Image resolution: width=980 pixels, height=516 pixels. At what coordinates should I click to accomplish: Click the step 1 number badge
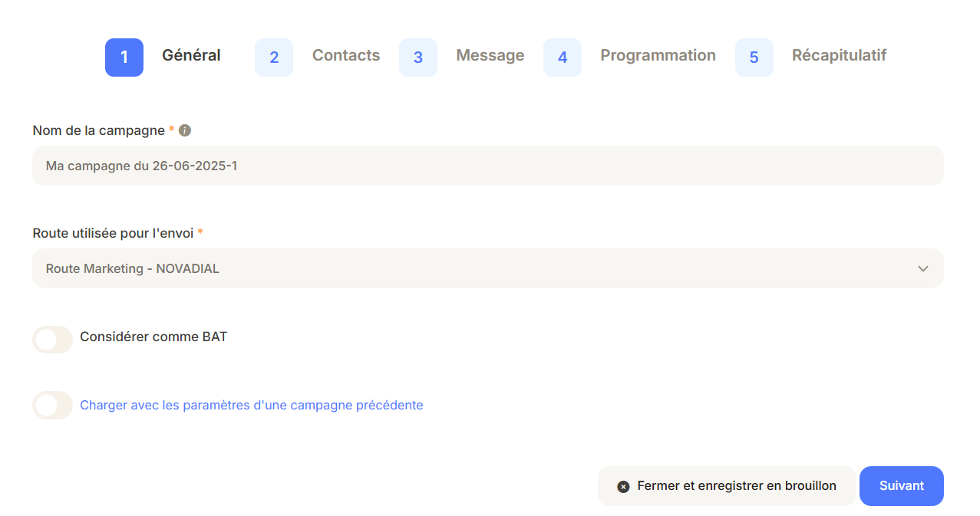pyautogui.click(x=124, y=58)
